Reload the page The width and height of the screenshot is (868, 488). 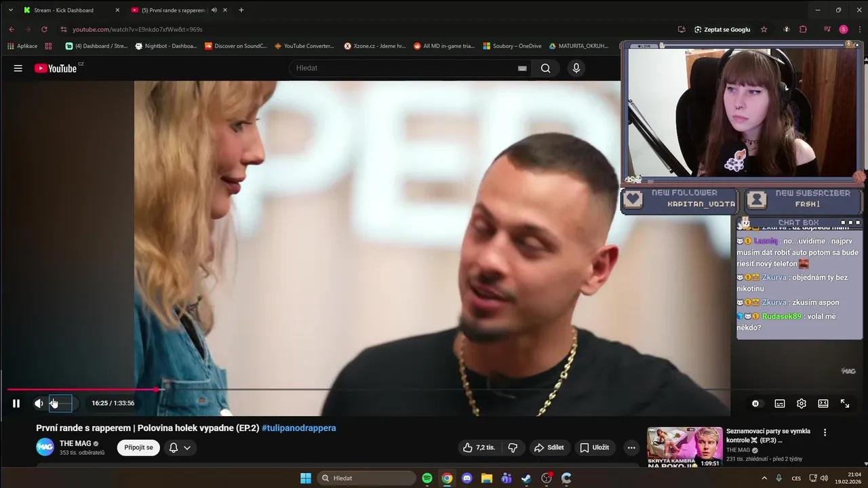(44, 29)
